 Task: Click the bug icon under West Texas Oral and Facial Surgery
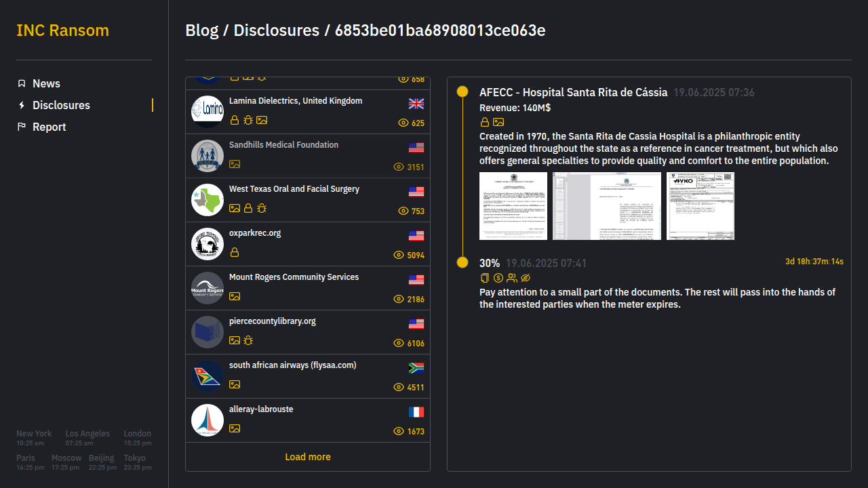click(x=262, y=208)
